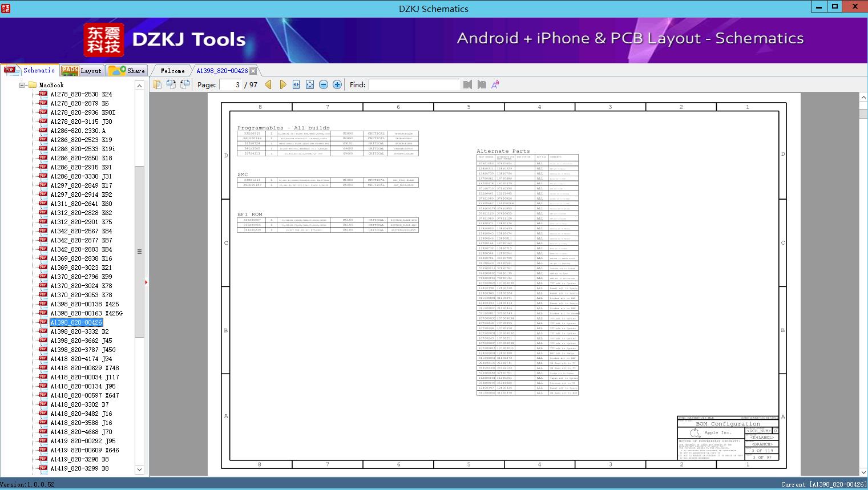Viewport: 868px width, 490px height.
Task: Close the A1398_820-00426 tab
Action: coord(253,71)
